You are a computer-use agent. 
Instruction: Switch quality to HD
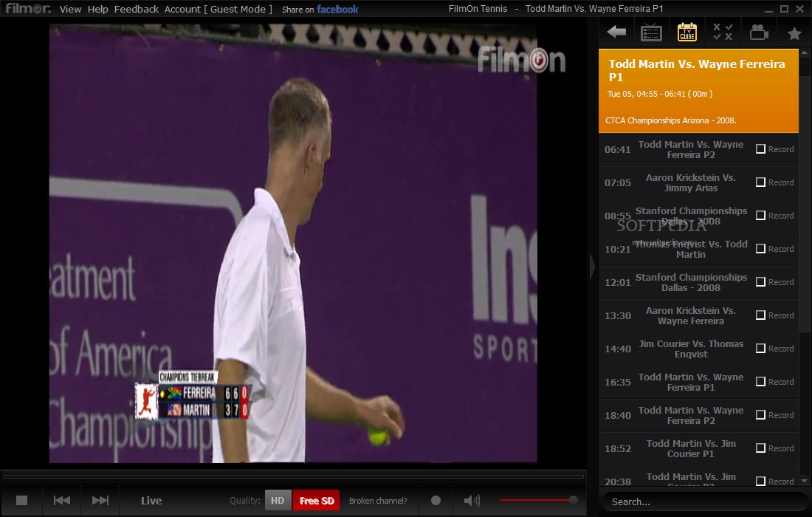(x=278, y=501)
